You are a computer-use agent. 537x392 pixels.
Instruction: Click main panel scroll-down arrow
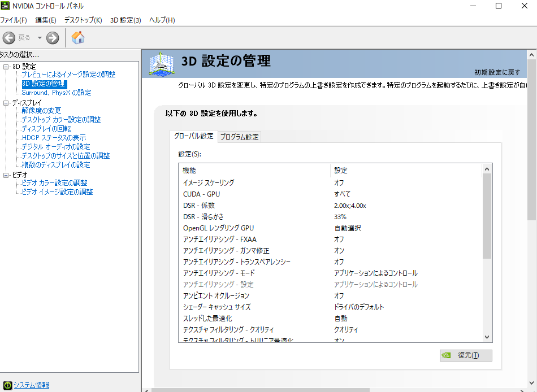531,383
